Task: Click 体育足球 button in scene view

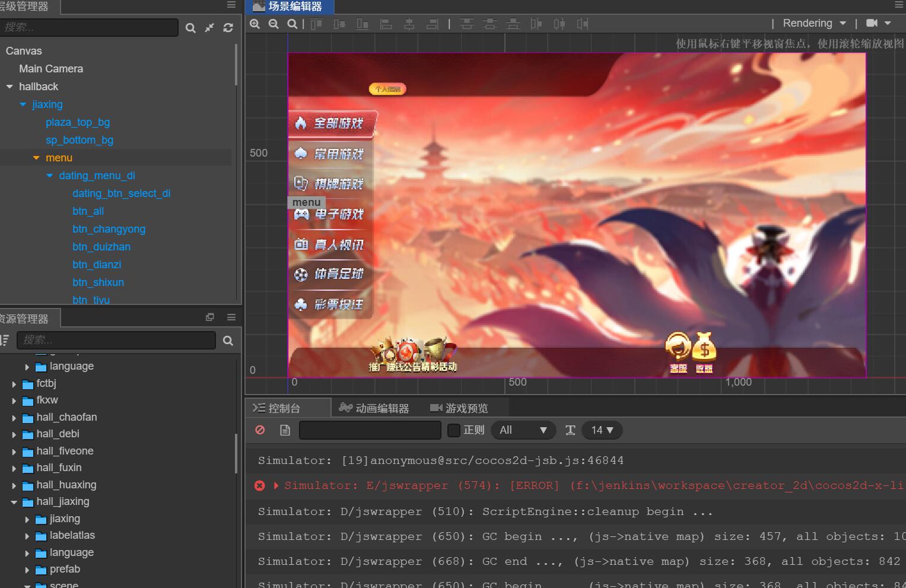Action: pos(331,274)
